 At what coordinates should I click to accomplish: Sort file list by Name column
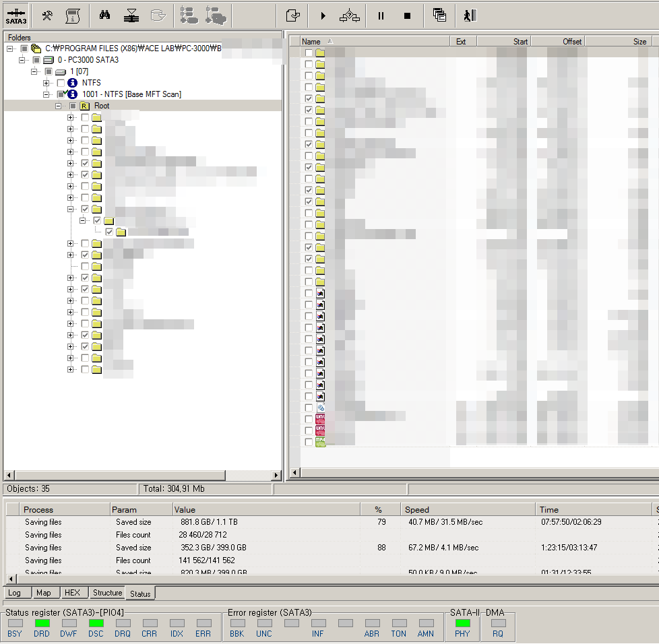coord(375,42)
